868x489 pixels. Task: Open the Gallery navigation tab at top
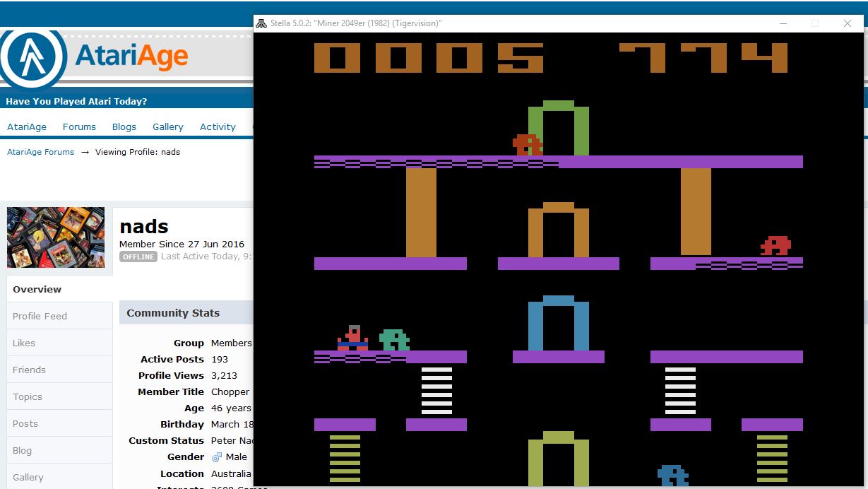(168, 127)
